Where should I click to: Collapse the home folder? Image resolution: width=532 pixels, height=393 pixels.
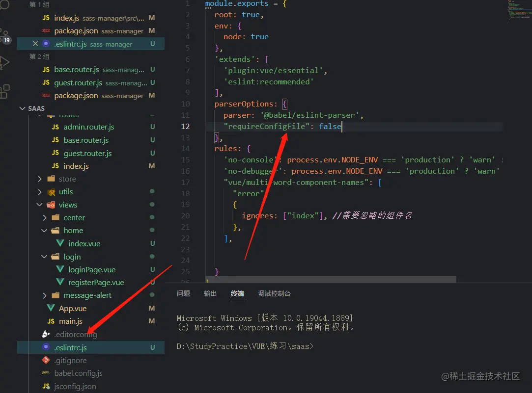(90, 231)
